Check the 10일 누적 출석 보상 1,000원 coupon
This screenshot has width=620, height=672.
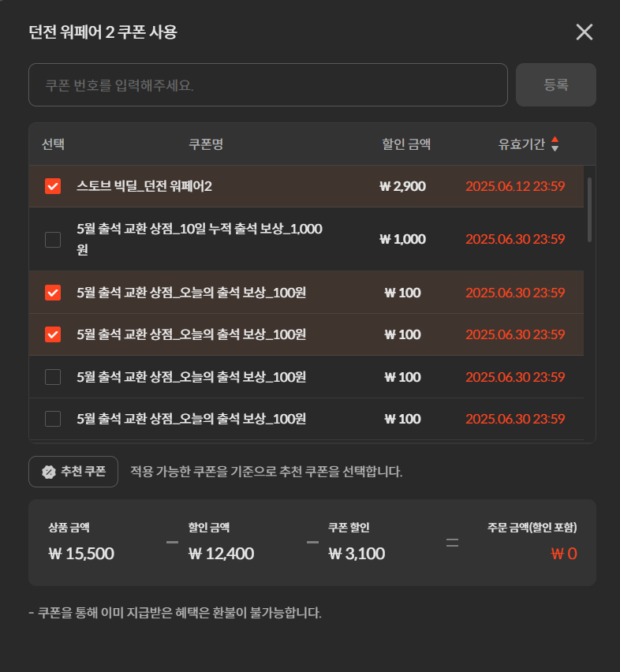[x=53, y=240]
